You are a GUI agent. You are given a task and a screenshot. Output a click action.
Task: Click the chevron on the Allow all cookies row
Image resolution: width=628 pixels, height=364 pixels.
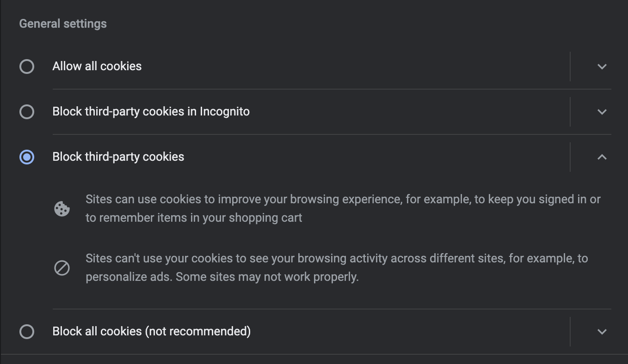[602, 67]
